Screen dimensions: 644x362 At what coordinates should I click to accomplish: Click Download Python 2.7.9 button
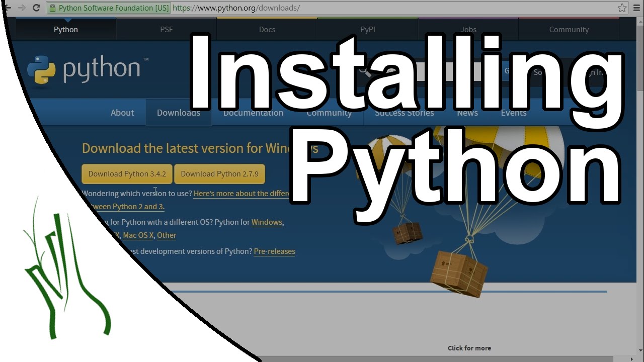pyautogui.click(x=219, y=174)
